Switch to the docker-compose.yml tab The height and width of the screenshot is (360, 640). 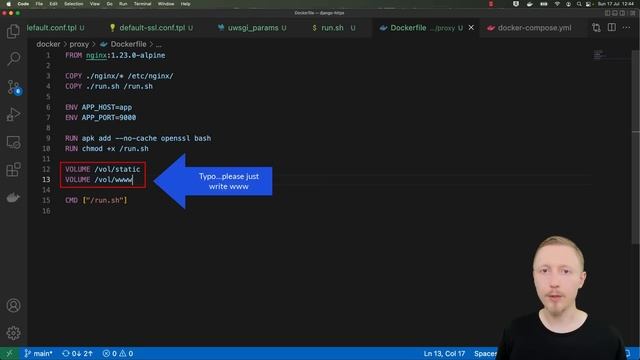pos(534,28)
